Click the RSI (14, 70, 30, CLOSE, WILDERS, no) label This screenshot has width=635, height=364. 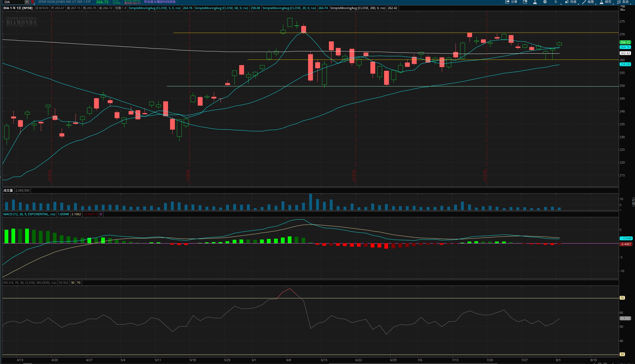tap(30, 283)
